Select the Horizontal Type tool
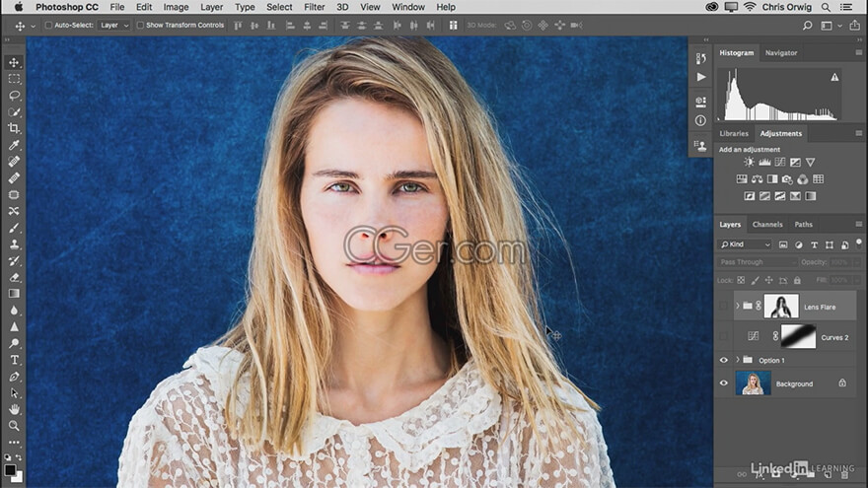 tap(14, 360)
